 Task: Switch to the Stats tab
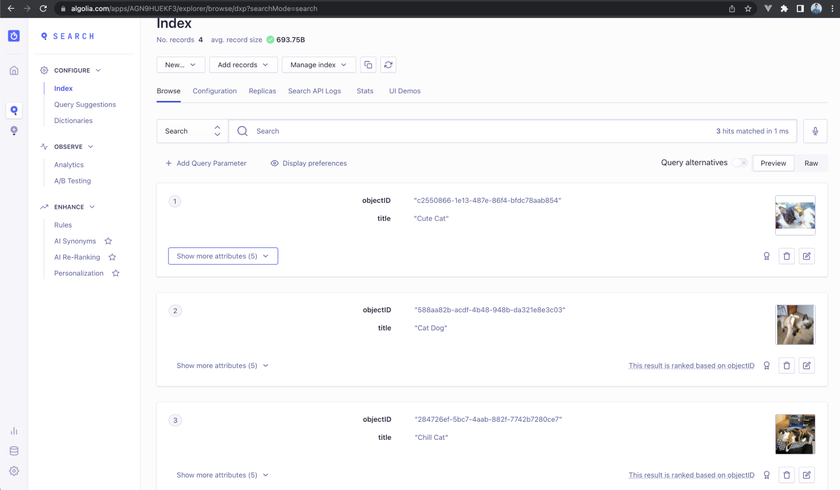click(365, 91)
